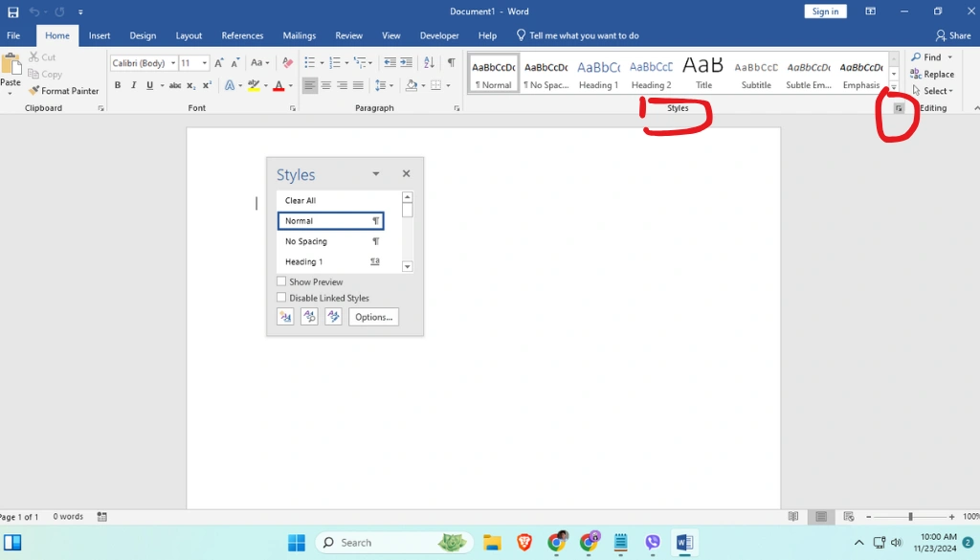Align text right
Image resolution: width=980 pixels, height=560 pixels.
(342, 85)
